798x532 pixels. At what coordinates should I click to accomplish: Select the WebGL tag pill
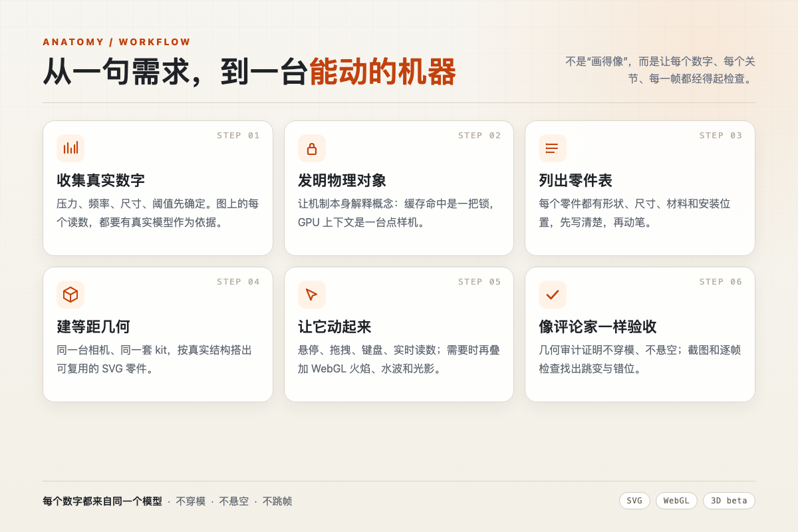[x=676, y=501]
